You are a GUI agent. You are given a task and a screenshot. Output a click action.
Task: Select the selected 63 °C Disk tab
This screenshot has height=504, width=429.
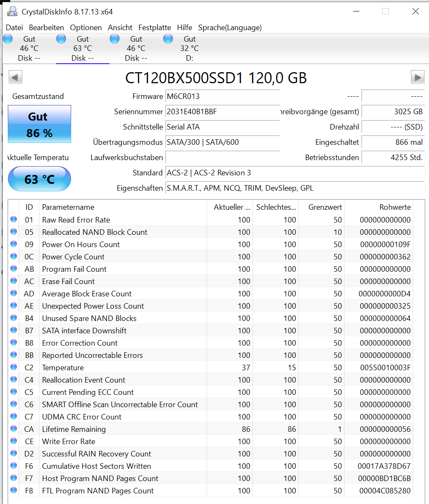point(82,48)
